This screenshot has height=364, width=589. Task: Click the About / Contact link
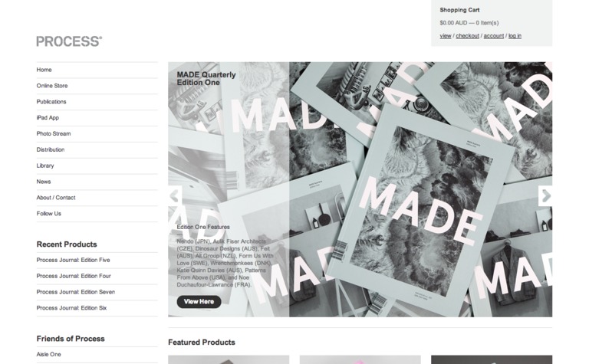[x=56, y=198]
